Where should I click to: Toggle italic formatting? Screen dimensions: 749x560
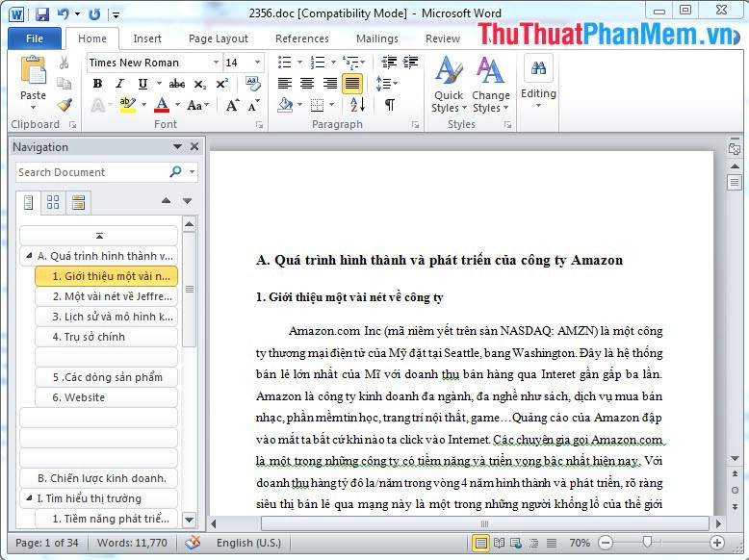pyautogui.click(x=119, y=84)
